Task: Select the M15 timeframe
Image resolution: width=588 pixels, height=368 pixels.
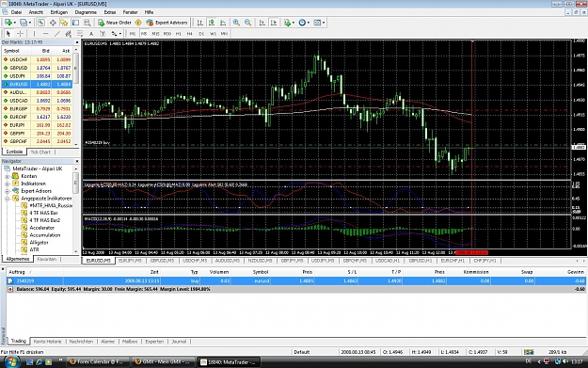Action: pyautogui.click(x=155, y=34)
